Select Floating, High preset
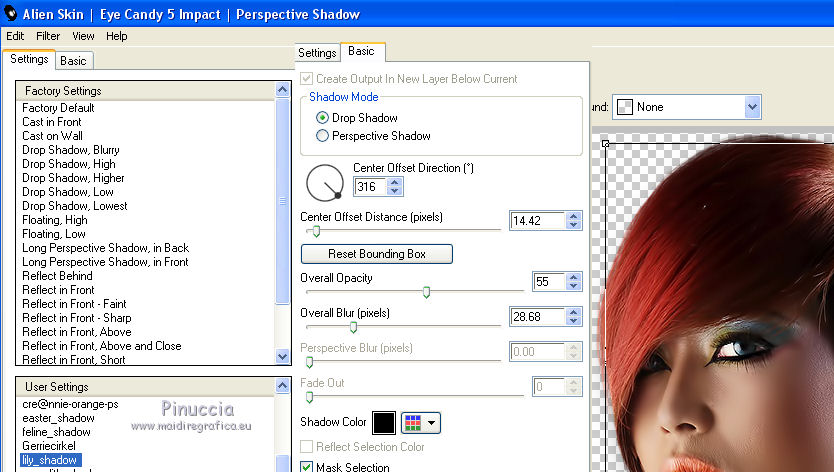The width and height of the screenshot is (834, 472). (55, 220)
